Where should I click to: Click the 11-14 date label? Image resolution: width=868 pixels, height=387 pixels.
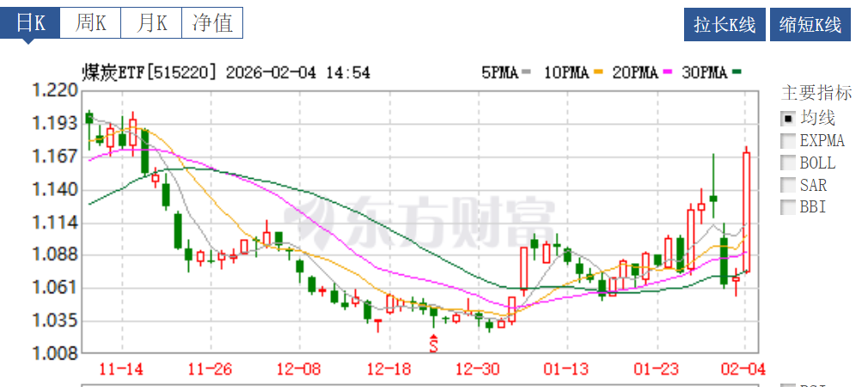(120, 369)
